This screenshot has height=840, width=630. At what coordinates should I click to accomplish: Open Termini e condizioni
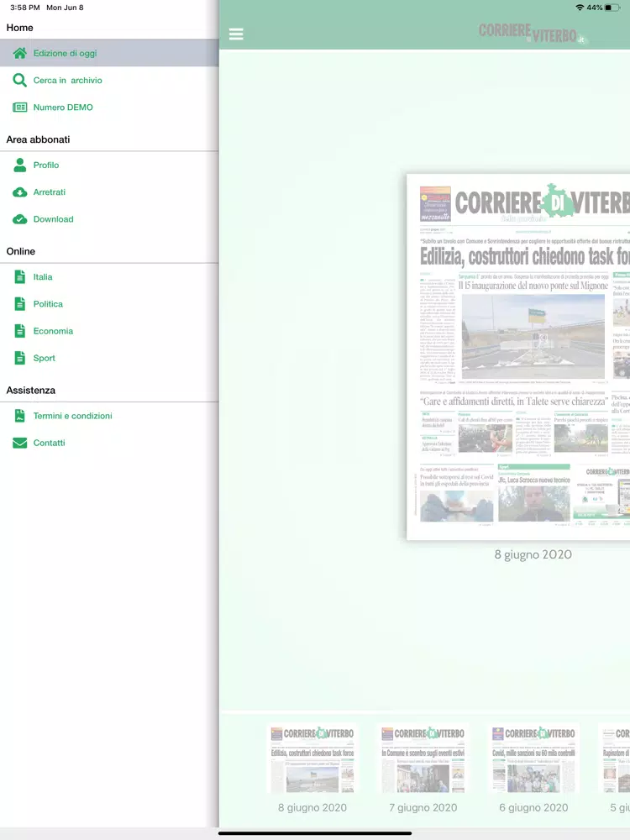tap(109, 416)
